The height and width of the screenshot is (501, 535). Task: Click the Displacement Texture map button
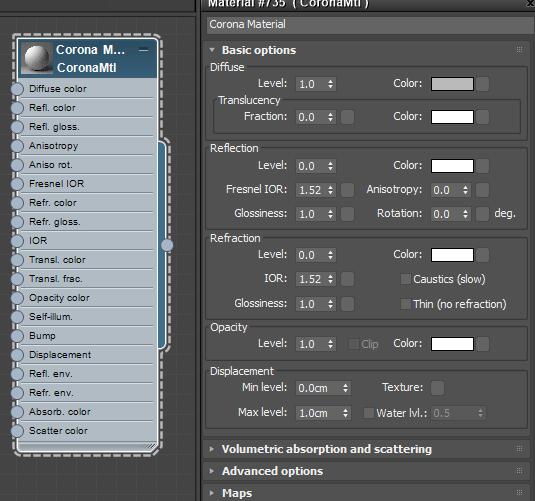tap(437, 388)
